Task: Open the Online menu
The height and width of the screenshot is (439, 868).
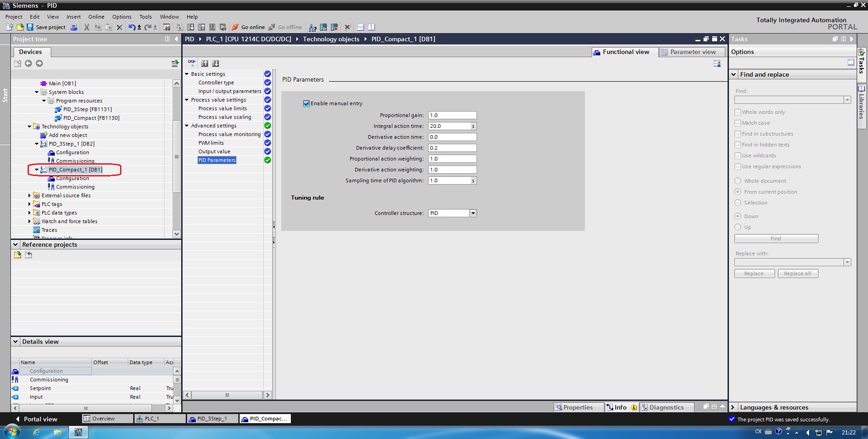Action: [x=96, y=17]
